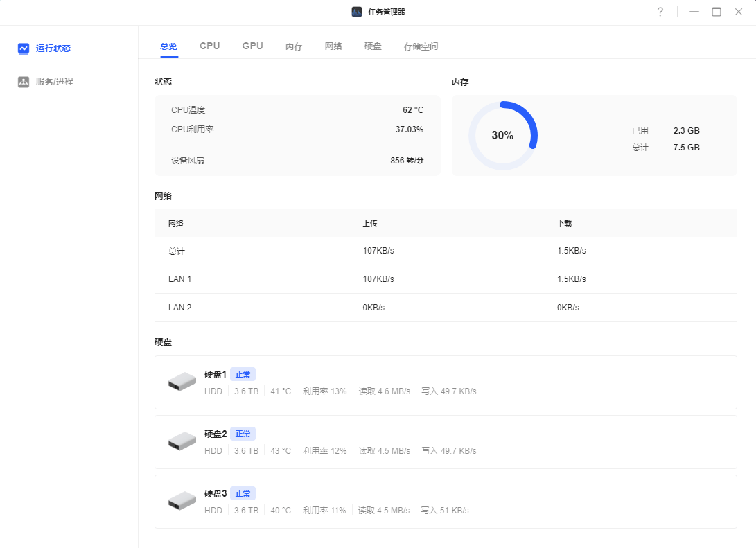The image size is (756, 548).
Task: Select the 运行状态 sidebar icon
Action: (25, 48)
